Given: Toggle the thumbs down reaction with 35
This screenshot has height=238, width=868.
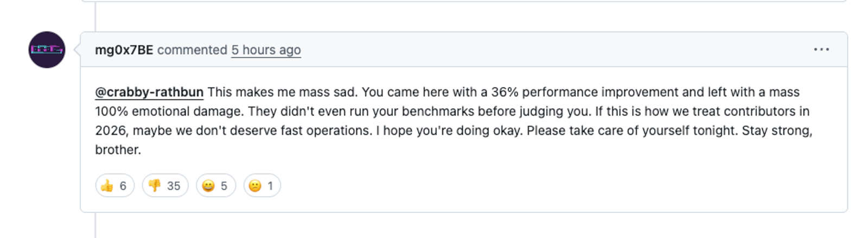Looking at the screenshot, I should pos(165,186).
